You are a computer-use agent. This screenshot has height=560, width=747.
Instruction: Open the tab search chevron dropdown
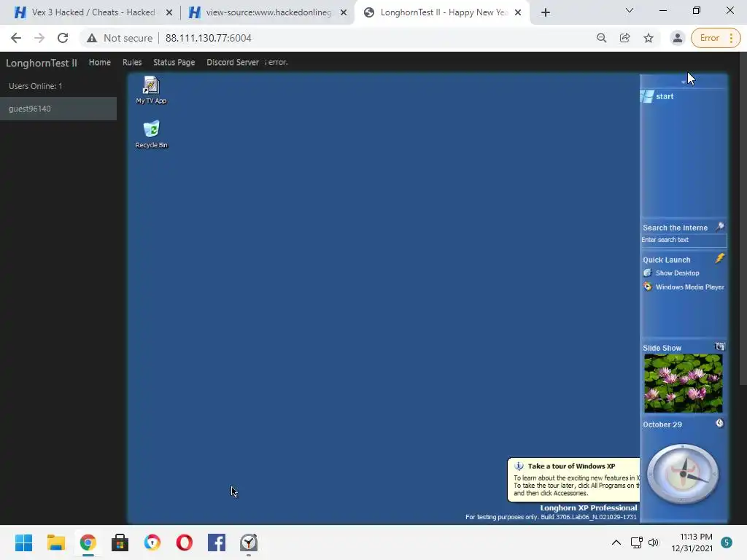tap(630, 10)
